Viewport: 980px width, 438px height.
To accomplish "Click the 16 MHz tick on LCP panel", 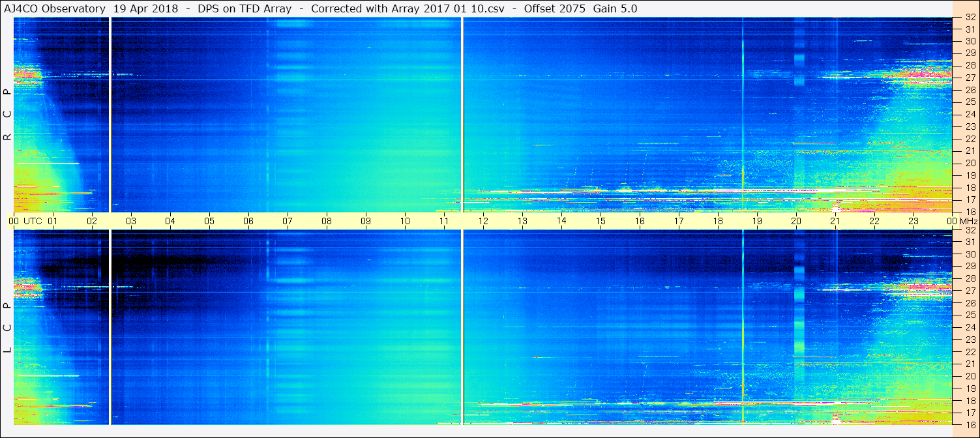I will 970,424.
